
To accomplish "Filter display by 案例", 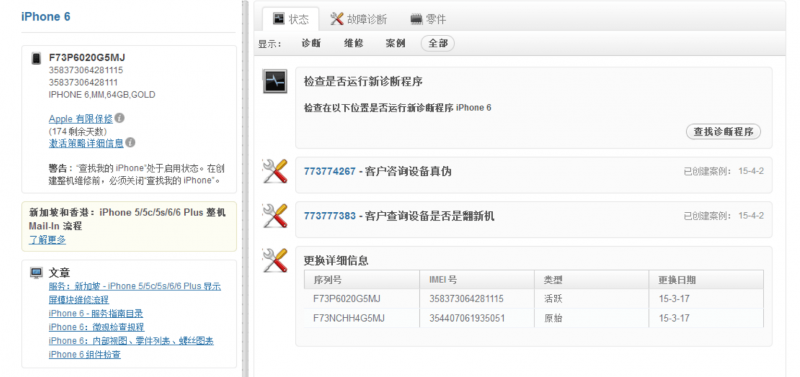I will coord(395,43).
